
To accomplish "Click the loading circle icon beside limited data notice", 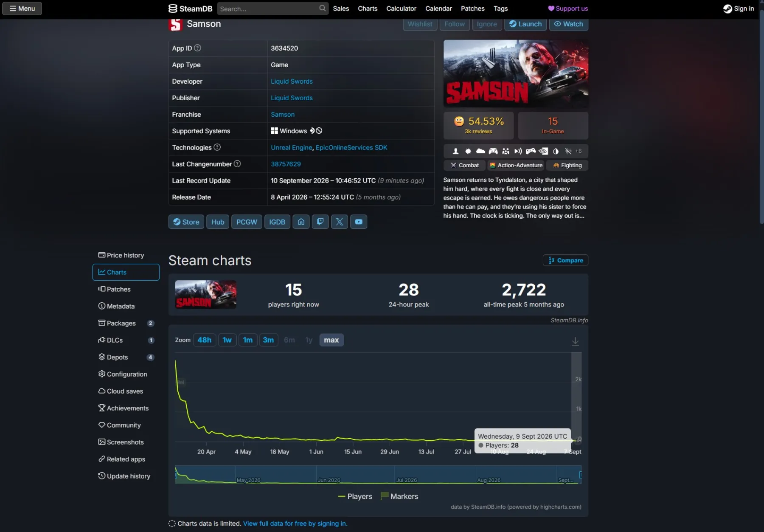I will [172, 524].
